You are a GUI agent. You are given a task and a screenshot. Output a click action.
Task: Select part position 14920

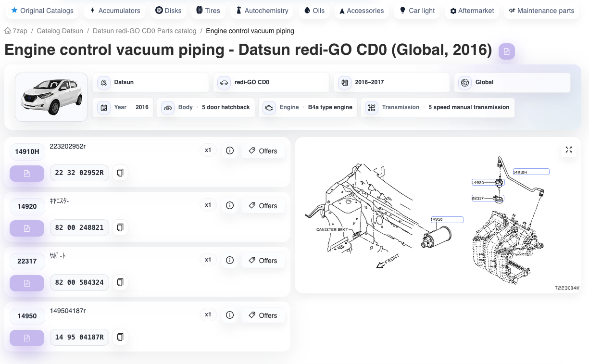click(x=27, y=206)
